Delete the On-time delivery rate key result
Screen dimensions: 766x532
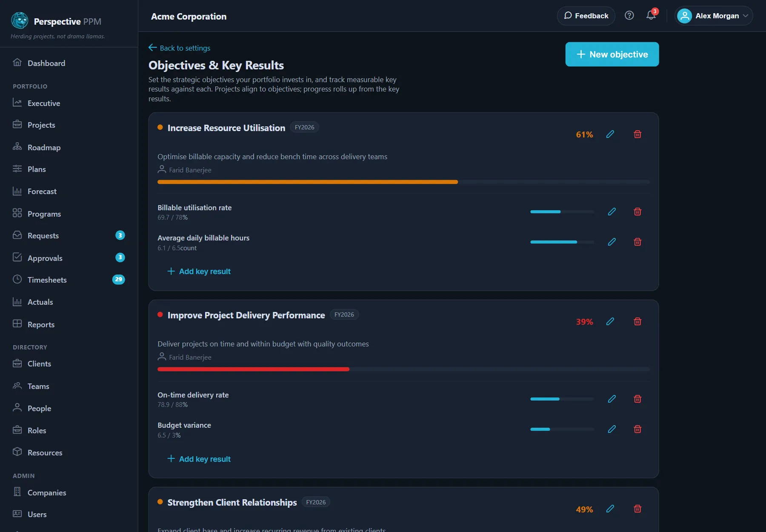click(637, 399)
